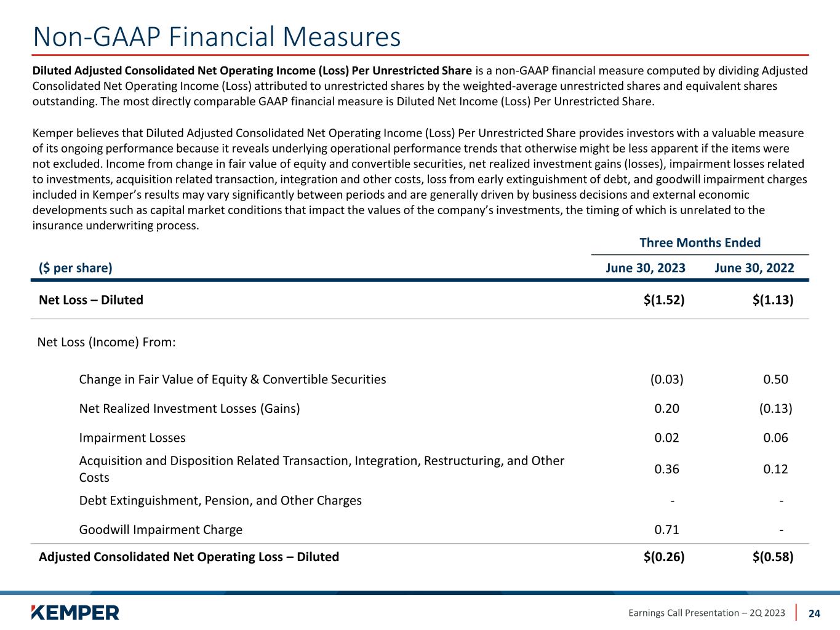
Task: Click the "Net Loss – Diluted" row label
Action: pyautogui.click(x=91, y=300)
